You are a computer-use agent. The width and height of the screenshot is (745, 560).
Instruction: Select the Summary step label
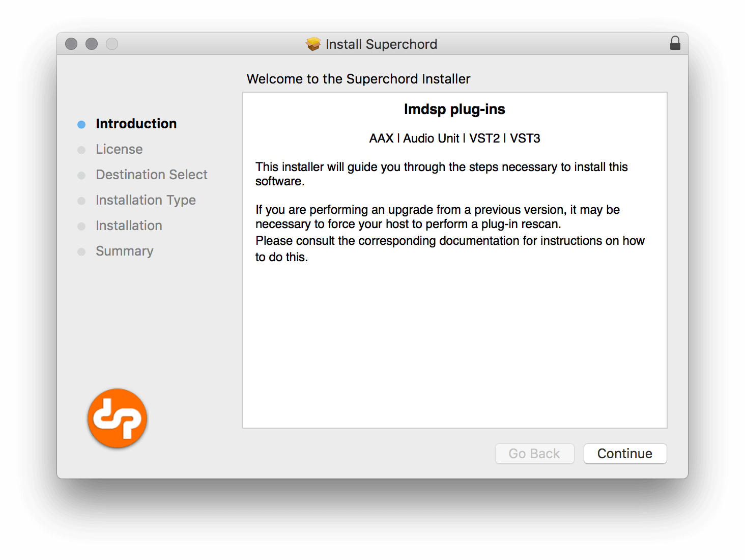tap(124, 251)
